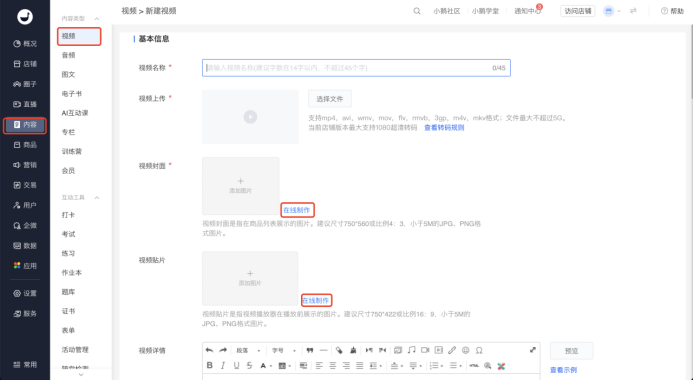
Task: Click the undo arrow in the editor toolbar
Action: 209,351
